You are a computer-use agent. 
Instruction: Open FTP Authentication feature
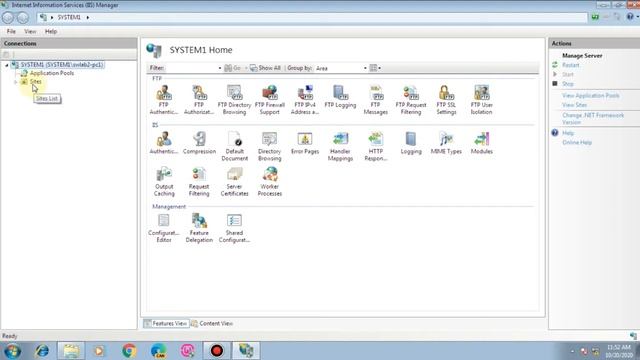tap(164, 100)
